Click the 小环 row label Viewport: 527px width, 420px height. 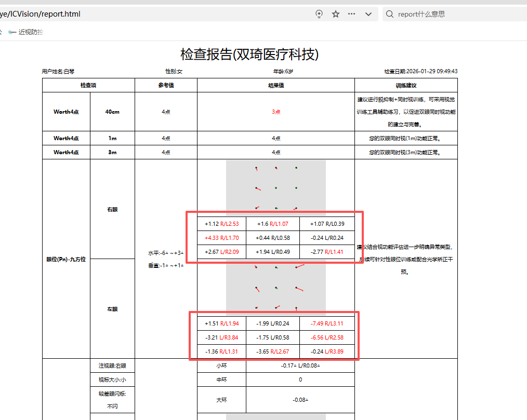221,365
